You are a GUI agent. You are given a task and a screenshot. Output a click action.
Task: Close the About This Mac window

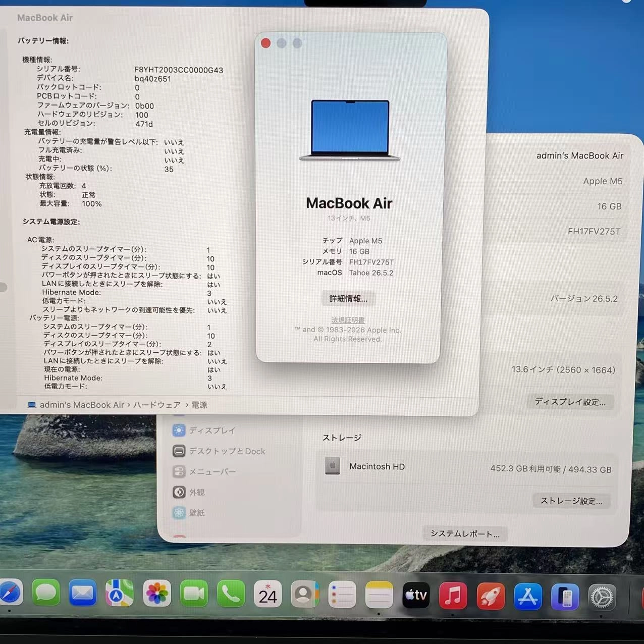point(266,43)
